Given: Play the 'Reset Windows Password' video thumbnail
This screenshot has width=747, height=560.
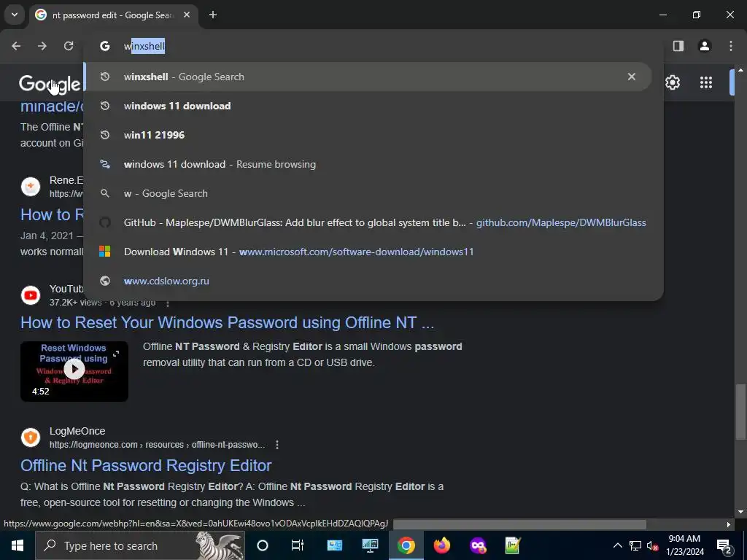Looking at the screenshot, I should coord(74,371).
